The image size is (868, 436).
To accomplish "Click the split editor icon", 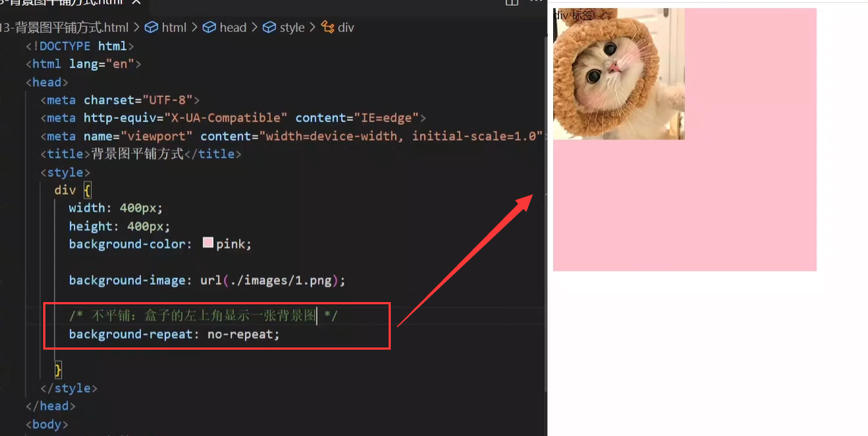I will [512, 2].
